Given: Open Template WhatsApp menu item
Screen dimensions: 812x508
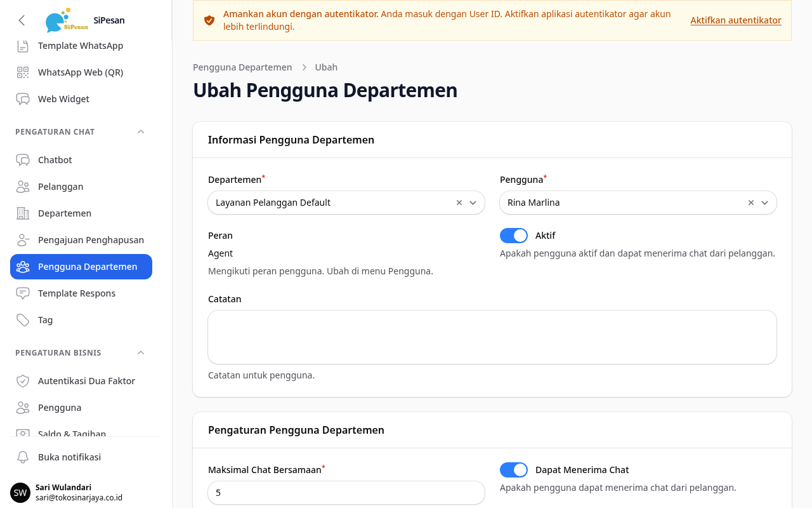Looking at the screenshot, I should pyautogui.click(x=81, y=46).
